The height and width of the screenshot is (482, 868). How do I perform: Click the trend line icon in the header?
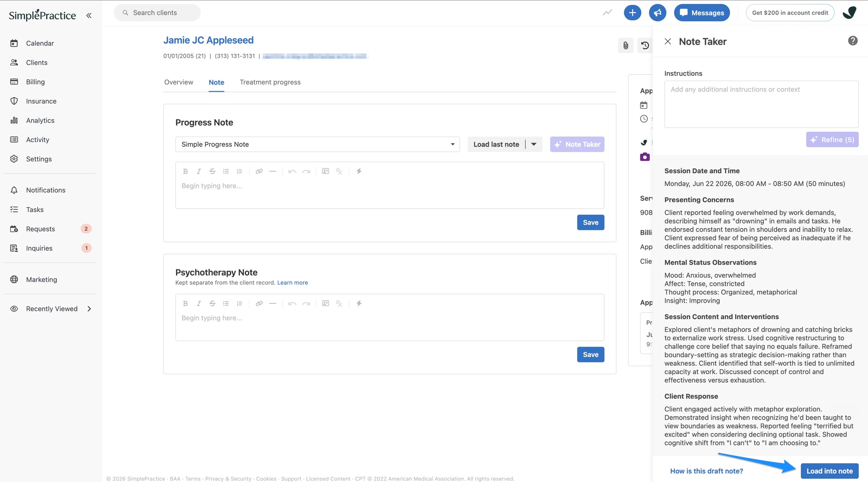click(608, 13)
